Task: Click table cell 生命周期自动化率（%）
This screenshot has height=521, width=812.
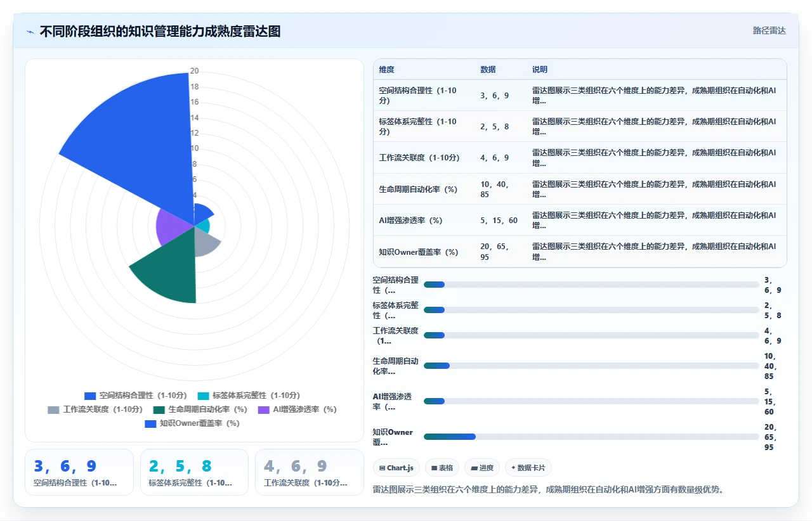Action: pos(424,189)
